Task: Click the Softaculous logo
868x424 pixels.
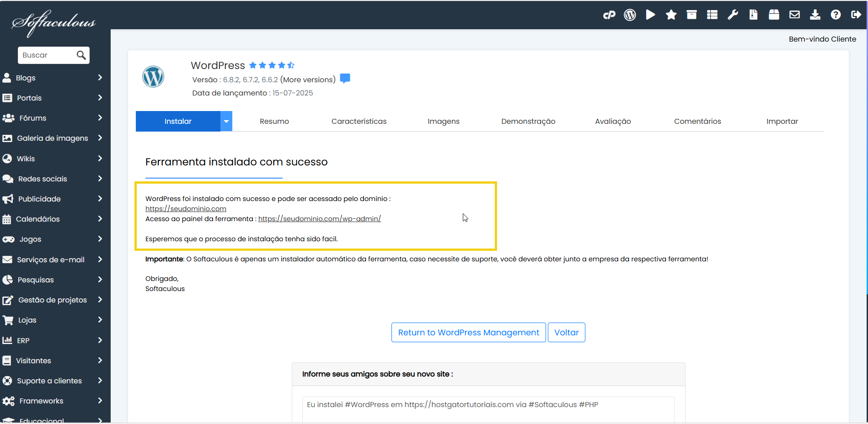Action: point(54,23)
